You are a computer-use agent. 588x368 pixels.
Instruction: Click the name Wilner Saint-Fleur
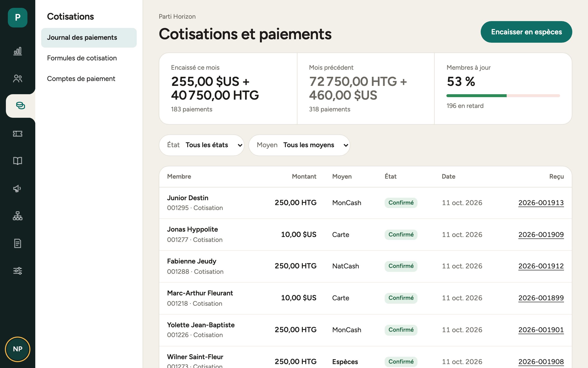tap(195, 357)
